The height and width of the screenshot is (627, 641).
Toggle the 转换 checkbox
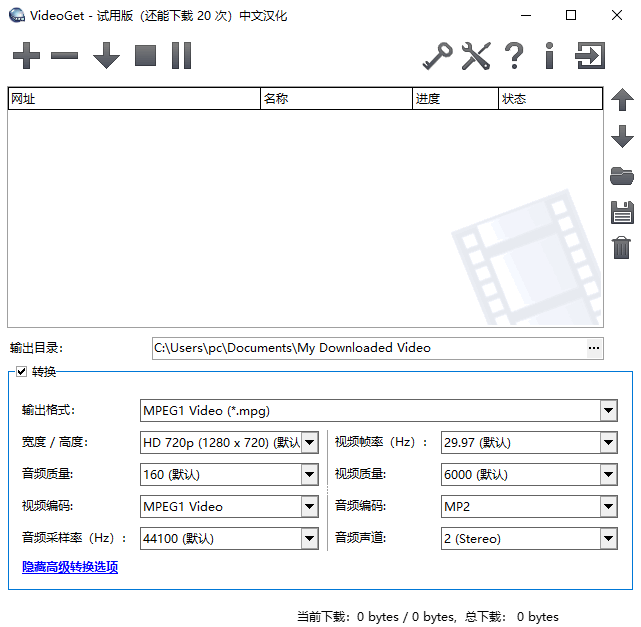(21, 372)
